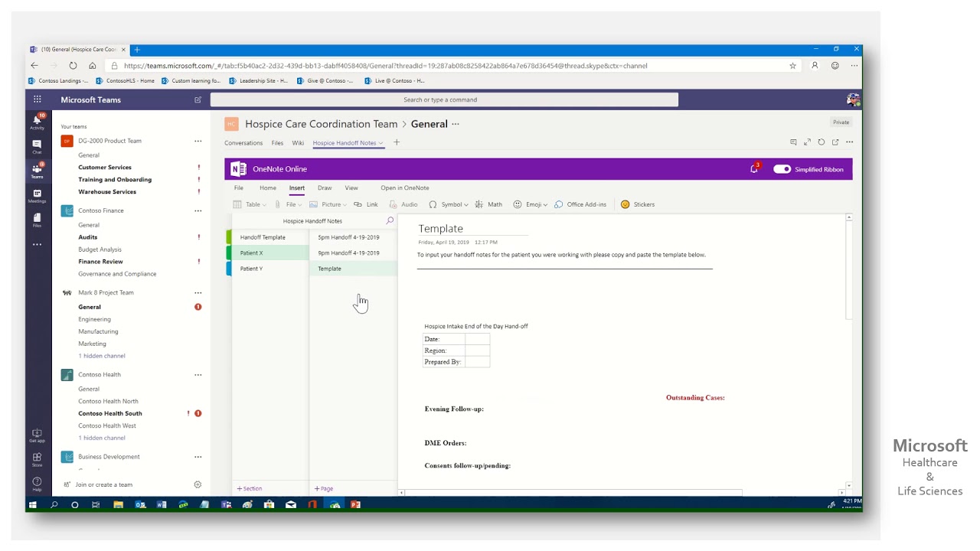Screen dimensions: 980x551
Task: Open Chat in the Teams sidebar
Action: (x=37, y=146)
